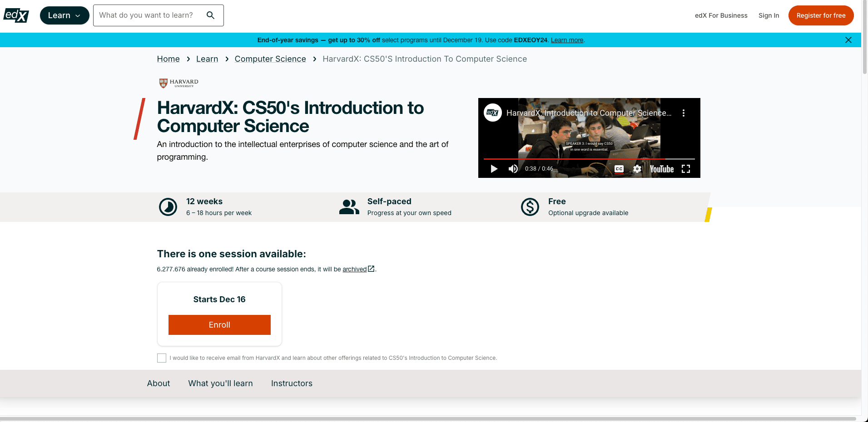Go to Home breadcrumb
This screenshot has width=868, height=422.
click(168, 59)
